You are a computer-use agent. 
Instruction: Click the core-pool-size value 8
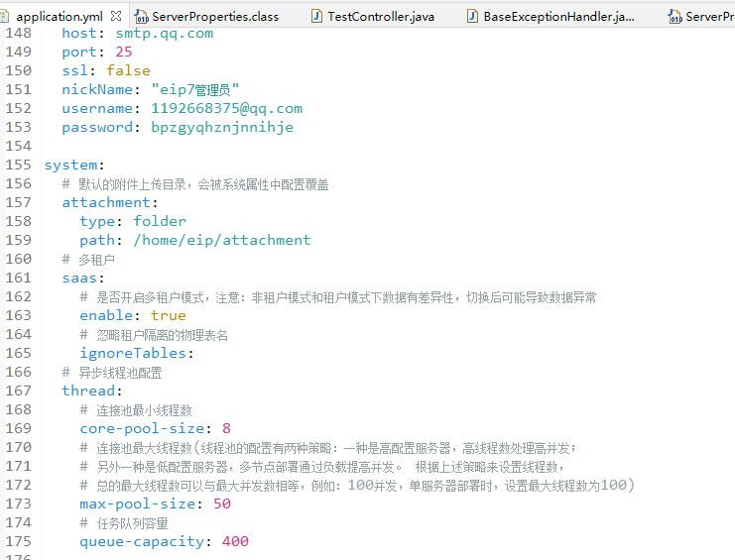tap(226, 428)
